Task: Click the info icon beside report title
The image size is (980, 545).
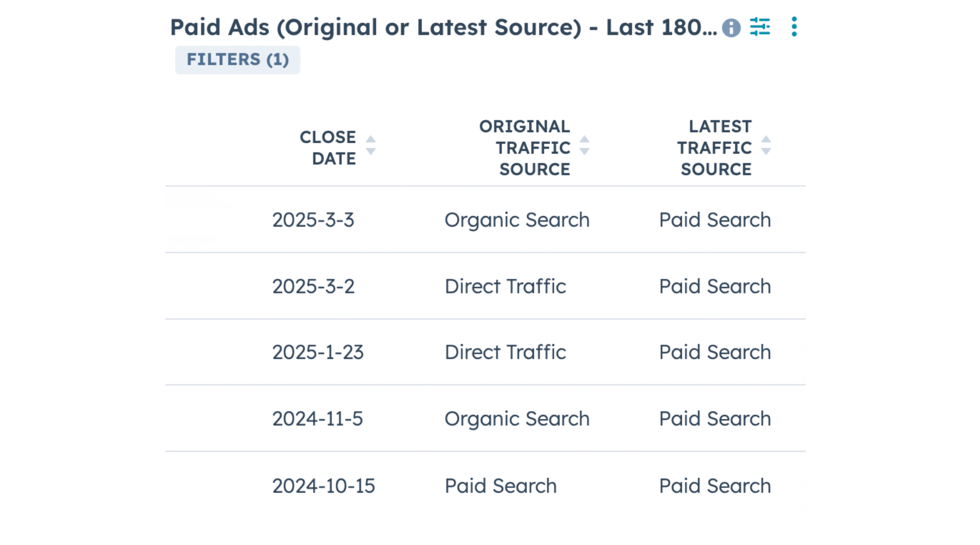Action: [731, 27]
